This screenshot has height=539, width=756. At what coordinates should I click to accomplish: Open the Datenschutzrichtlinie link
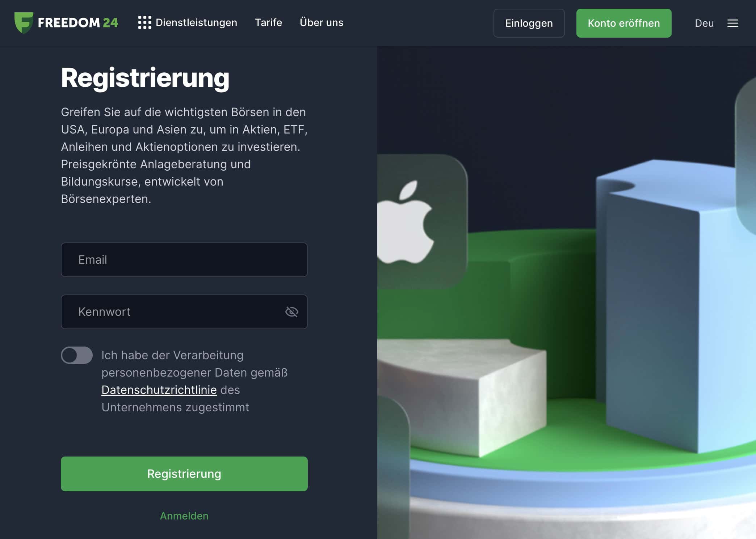tap(159, 390)
